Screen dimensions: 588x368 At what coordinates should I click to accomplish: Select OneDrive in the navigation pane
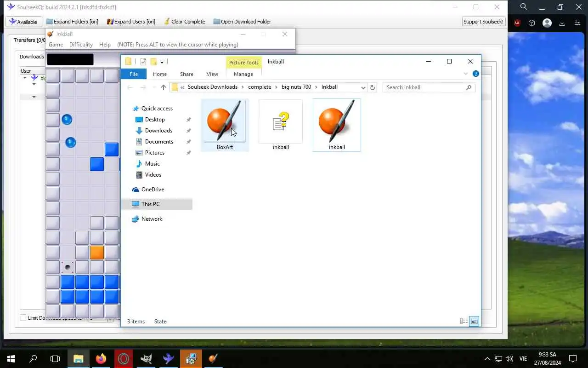(153, 190)
